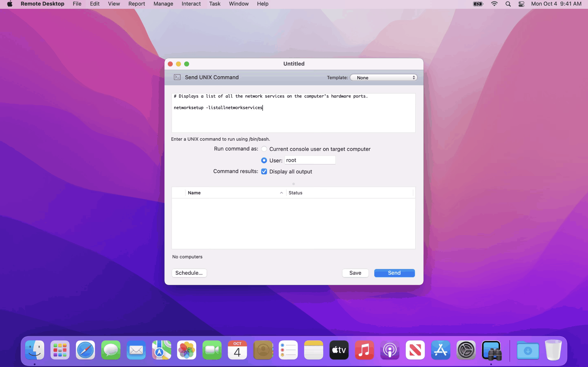Open the File menu

coord(76,4)
